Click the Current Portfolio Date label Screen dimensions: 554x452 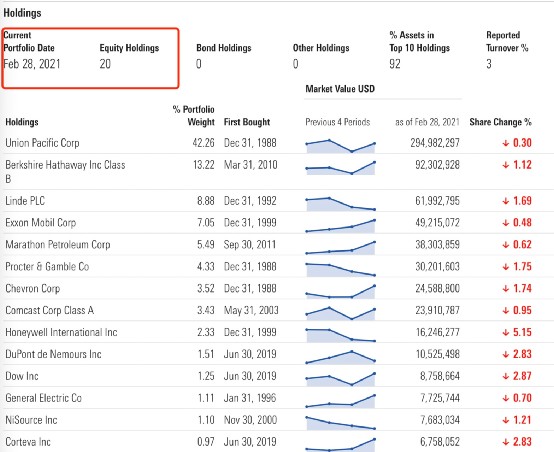click(x=29, y=41)
